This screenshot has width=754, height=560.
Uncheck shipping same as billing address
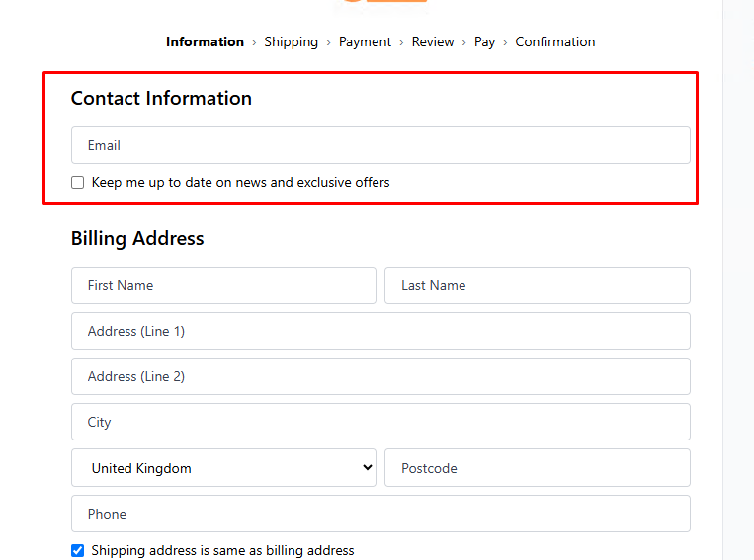(x=77, y=550)
